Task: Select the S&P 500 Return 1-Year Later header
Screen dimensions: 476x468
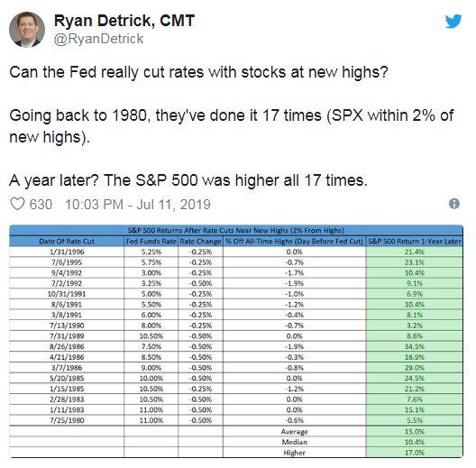Action: click(415, 242)
